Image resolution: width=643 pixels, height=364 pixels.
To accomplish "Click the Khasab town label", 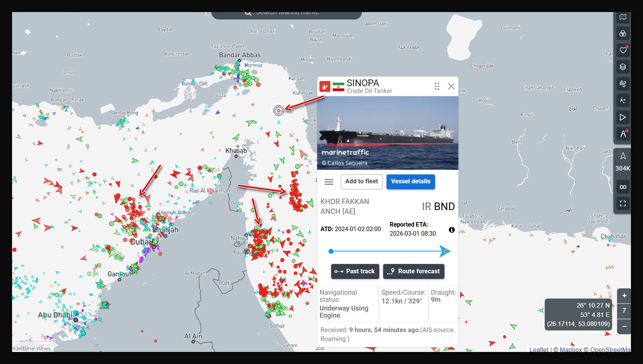I will (236, 151).
